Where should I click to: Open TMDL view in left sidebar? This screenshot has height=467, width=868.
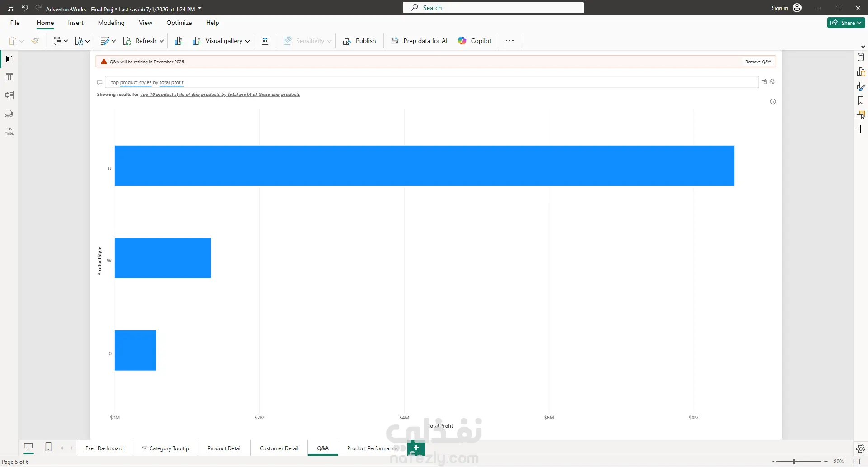click(x=9, y=131)
